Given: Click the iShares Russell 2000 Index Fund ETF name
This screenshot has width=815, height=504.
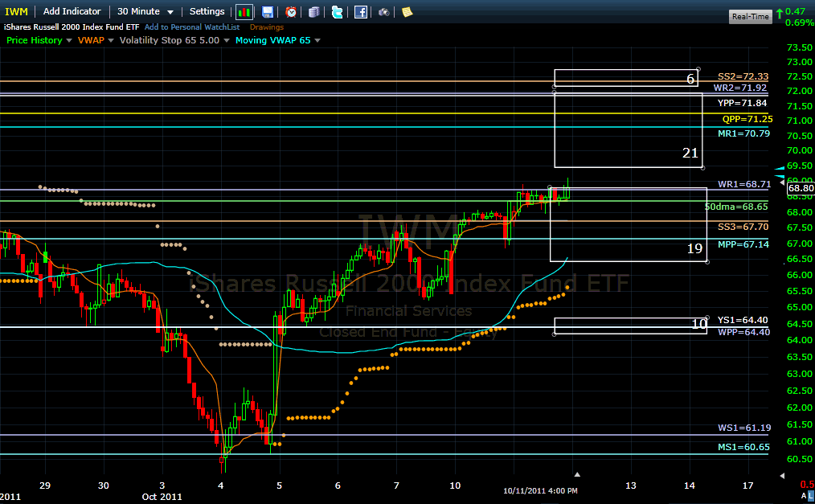Looking at the screenshot, I should pos(72,27).
